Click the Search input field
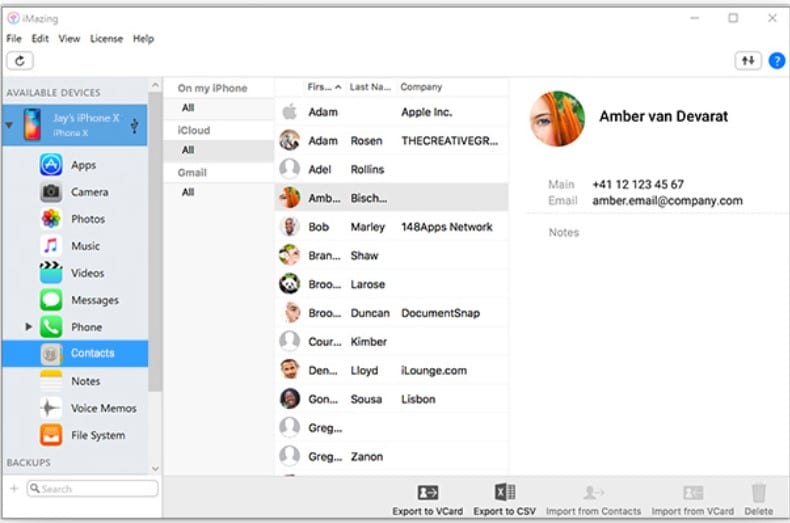The image size is (790, 523). click(x=92, y=489)
